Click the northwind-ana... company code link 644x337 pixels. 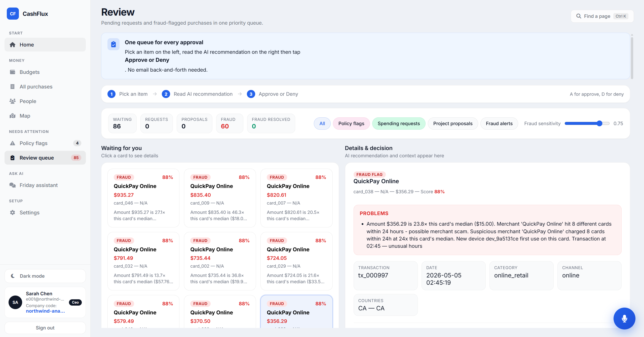(45, 311)
